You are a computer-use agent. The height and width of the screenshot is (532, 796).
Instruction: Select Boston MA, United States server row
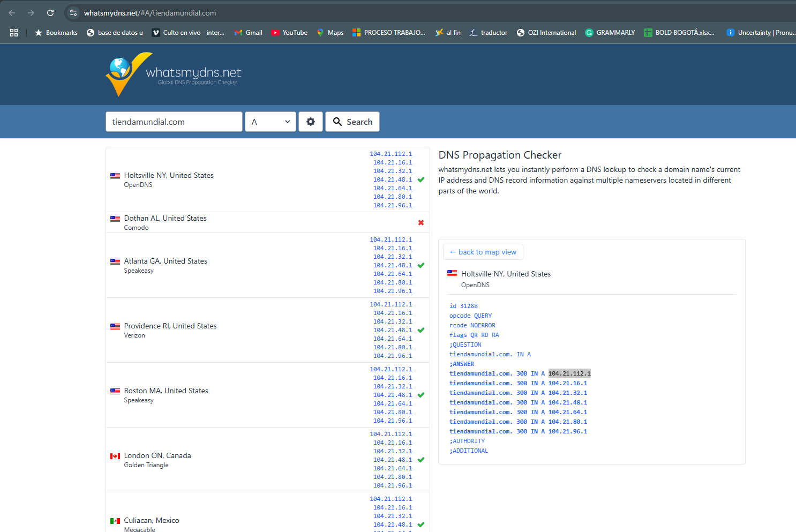pos(268,395)
